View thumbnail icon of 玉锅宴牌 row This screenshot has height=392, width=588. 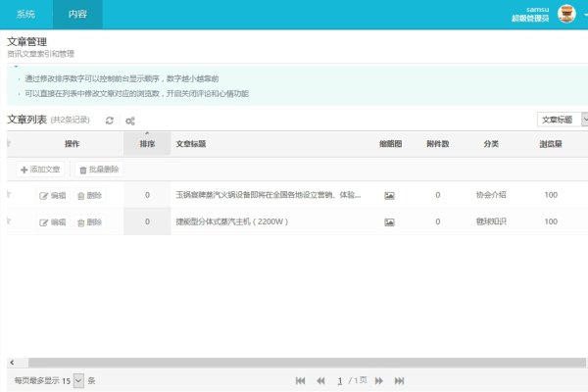coord(389,195)
